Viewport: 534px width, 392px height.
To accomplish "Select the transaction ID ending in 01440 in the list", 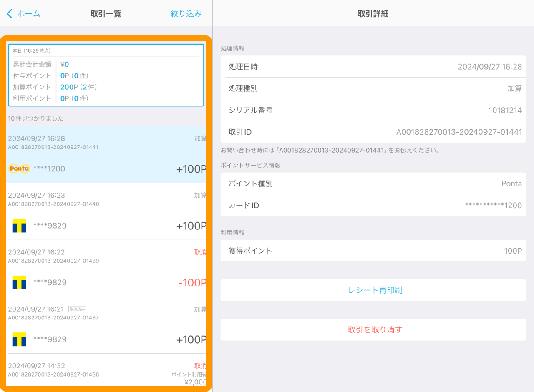I will coord(53,204).
